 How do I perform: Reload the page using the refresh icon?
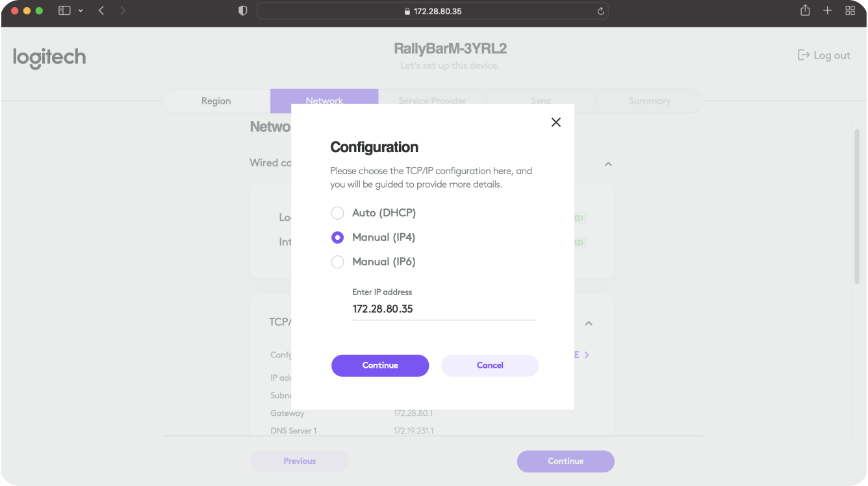pyautogui.click(x=600, y=11)
